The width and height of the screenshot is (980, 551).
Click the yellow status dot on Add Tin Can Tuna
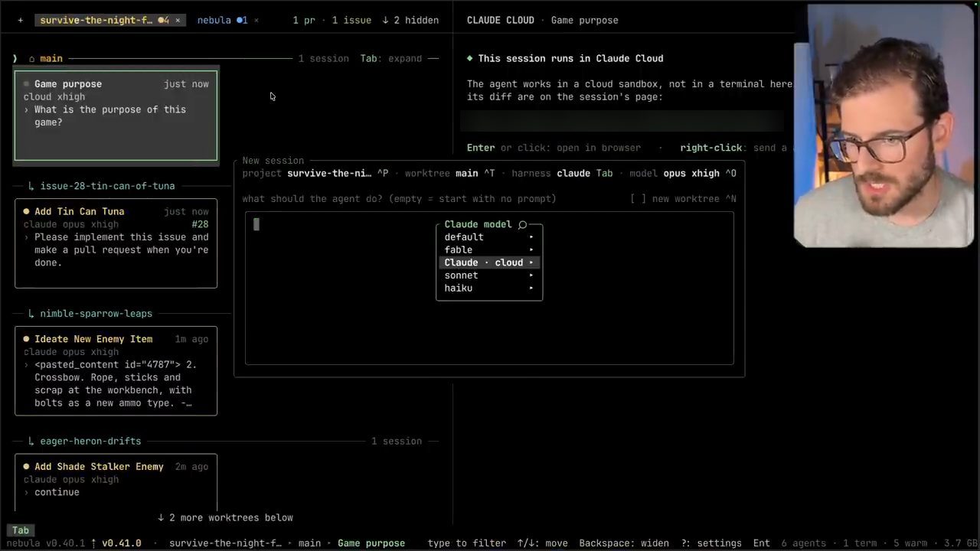[27, 211]
